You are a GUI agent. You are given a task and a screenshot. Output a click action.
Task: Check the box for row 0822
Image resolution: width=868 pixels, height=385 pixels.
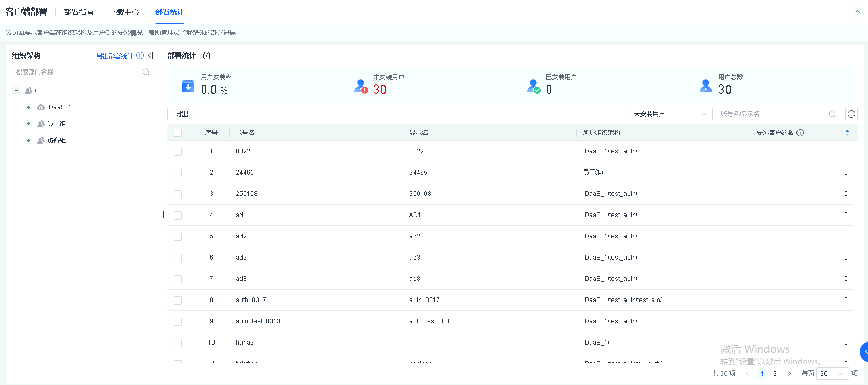tap(178, 152)
